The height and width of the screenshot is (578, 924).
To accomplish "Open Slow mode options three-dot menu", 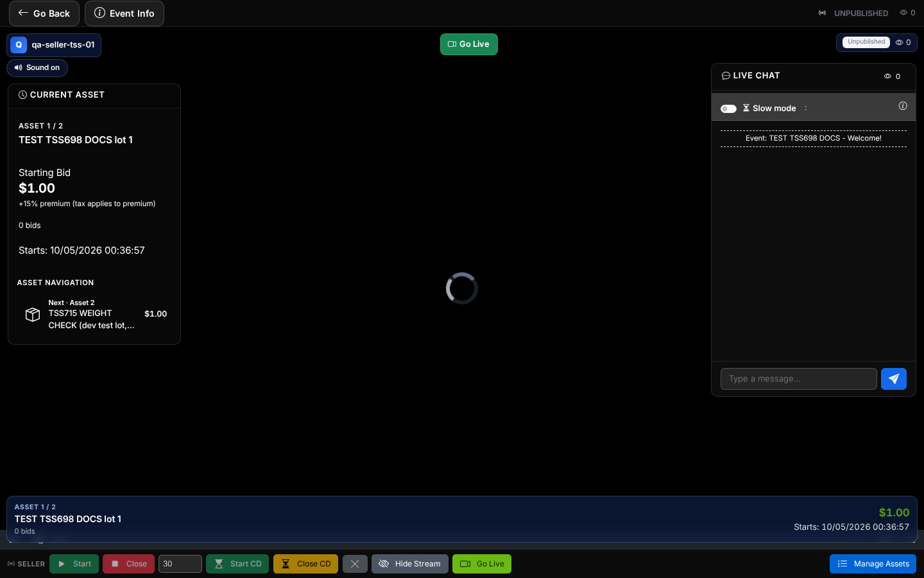I will point(806,109).
